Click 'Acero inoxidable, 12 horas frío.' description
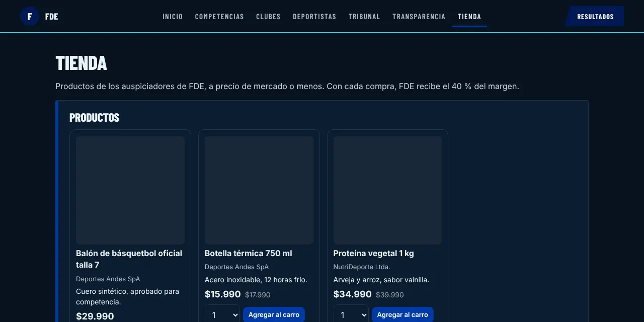644x322 pixels. coord(256,280)
